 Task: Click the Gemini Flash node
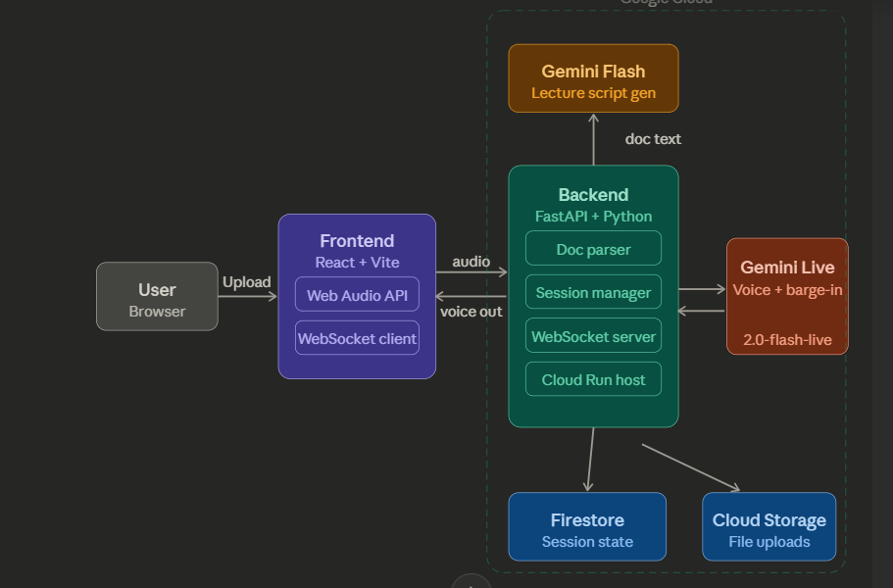593,78
